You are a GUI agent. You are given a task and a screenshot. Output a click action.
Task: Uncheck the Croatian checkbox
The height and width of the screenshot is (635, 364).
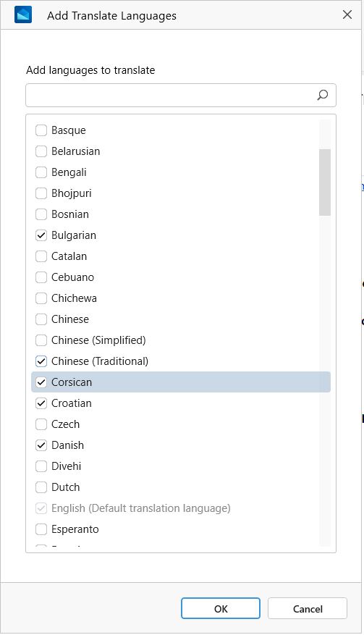click(41, 403)
